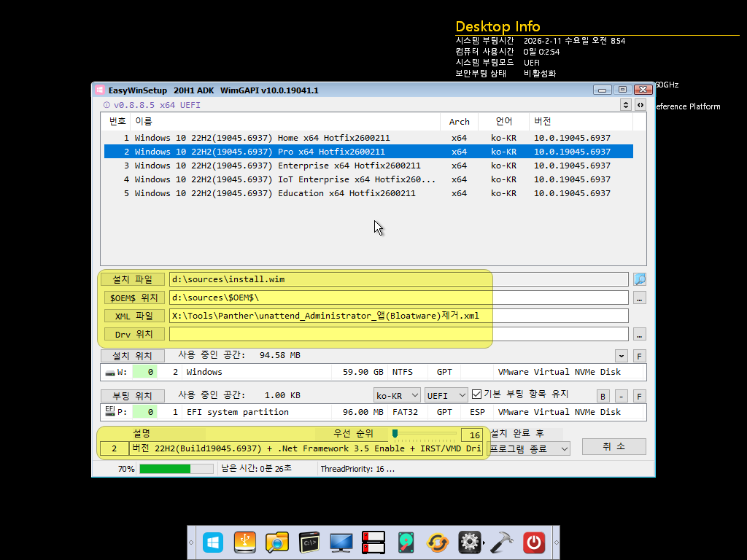Screen dimensions: 747x560
Task: Expand the install location dropdown arrow
Action: [x=622, y=356]
